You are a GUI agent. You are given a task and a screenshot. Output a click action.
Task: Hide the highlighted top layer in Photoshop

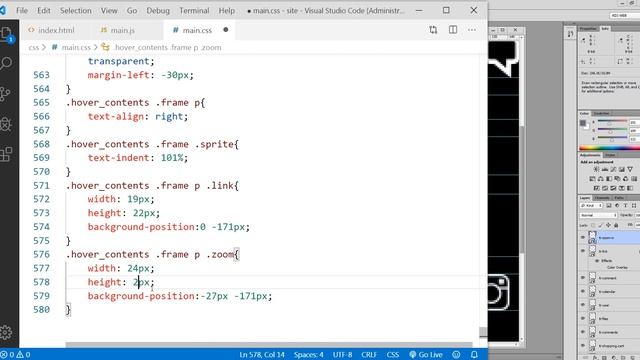[x=583, y=237]
